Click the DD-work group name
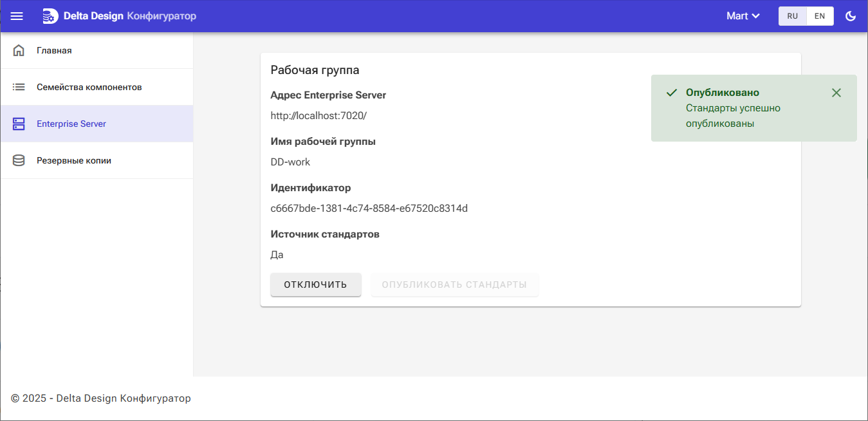The image size is (868, 421). click(290, 162)
